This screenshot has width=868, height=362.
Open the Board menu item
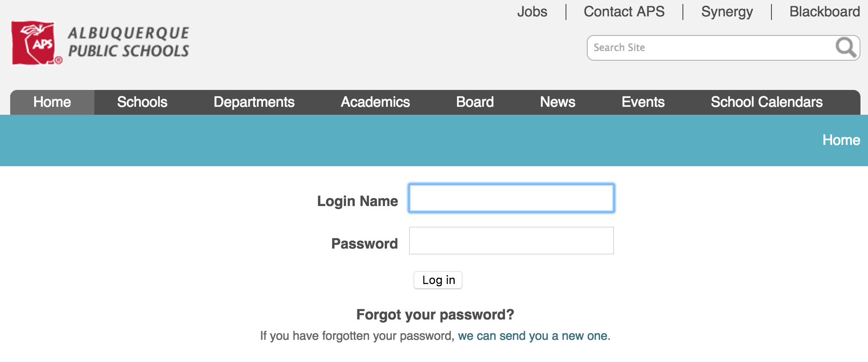(475, 102)
